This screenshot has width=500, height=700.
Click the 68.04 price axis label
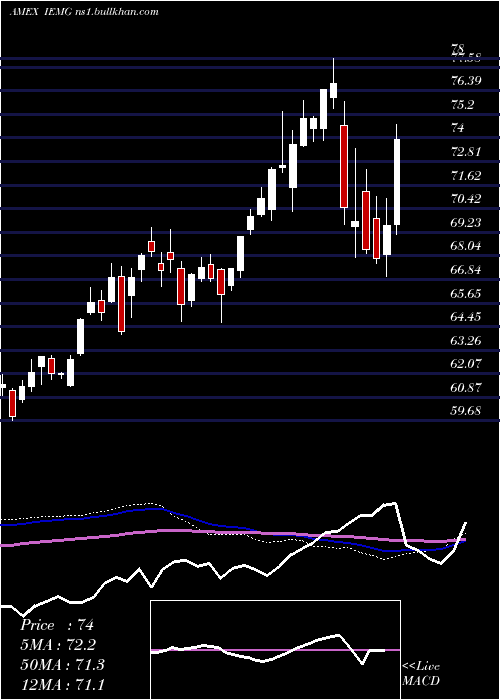tap(466, 246)
